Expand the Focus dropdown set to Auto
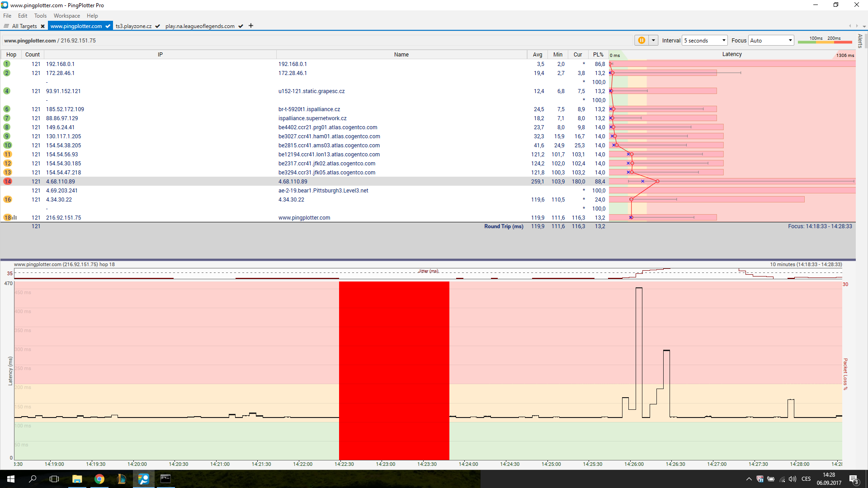The height and width of the screenshot is (488, 868). 771,40
